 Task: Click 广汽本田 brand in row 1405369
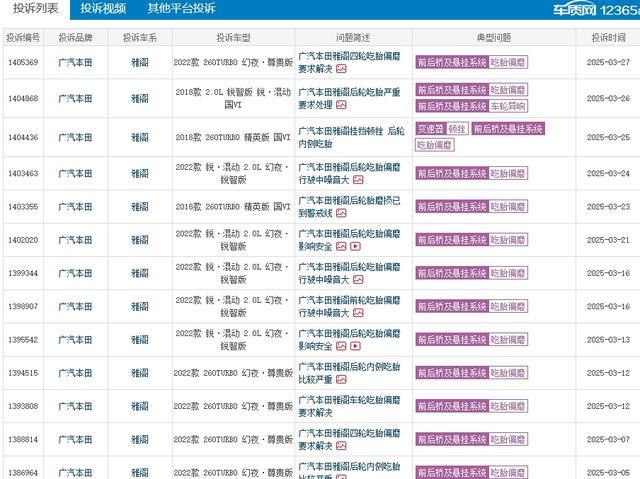76,62
